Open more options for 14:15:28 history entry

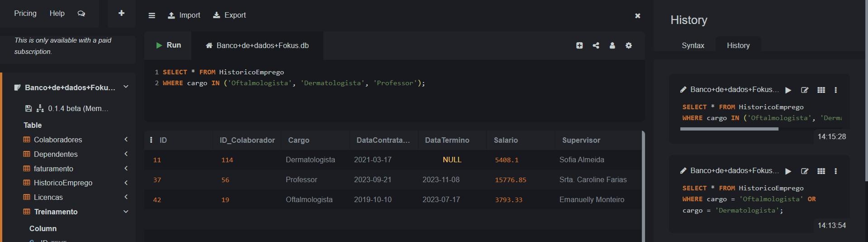point(836,90)
